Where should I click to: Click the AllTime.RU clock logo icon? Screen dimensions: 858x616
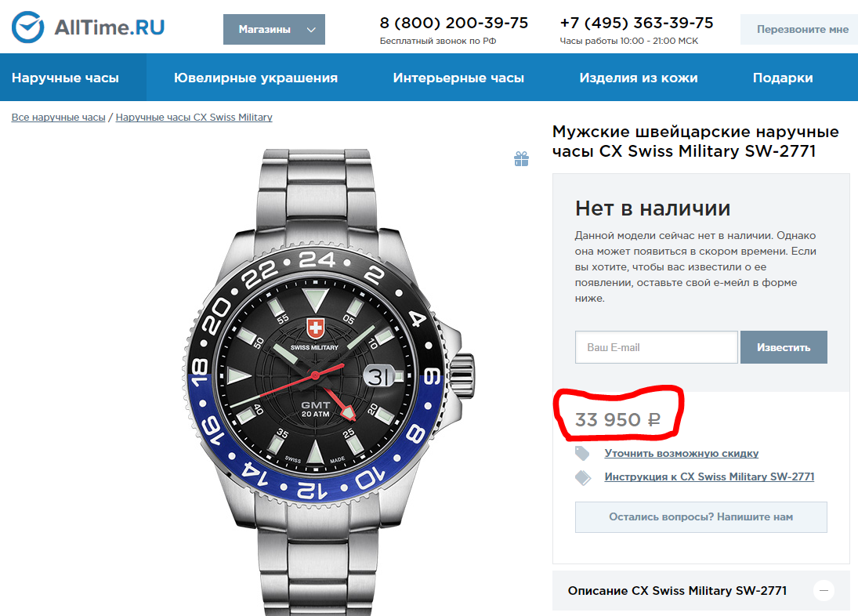27,27
